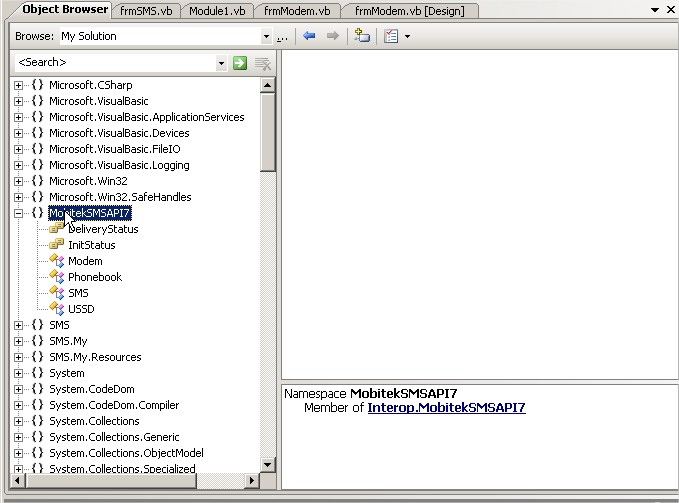Expand the System.CodeDom namespace node
Screen dimensions: 679x503
pyautogui.click(x=18, y=389)
